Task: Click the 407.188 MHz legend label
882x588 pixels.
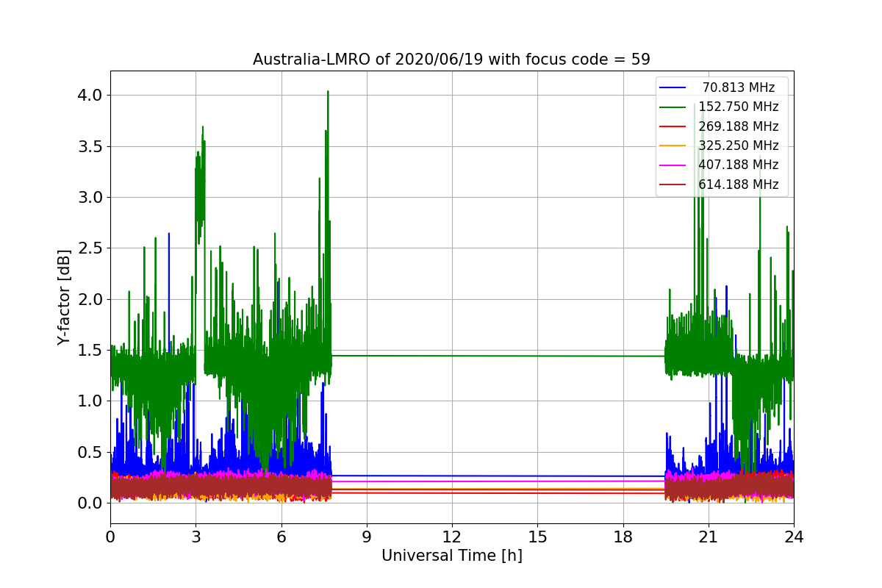Action: tap(739, 165)
